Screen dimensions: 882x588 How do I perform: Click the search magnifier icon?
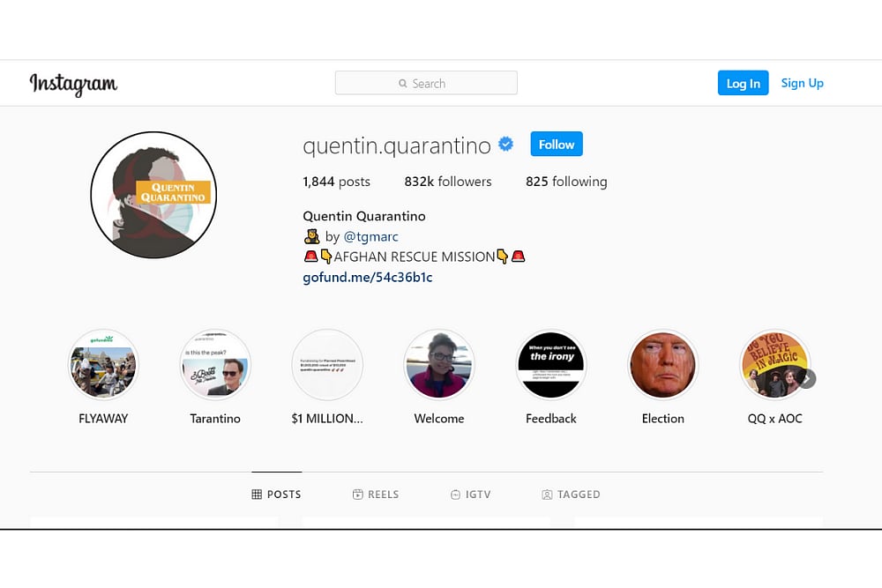[403, 83]
